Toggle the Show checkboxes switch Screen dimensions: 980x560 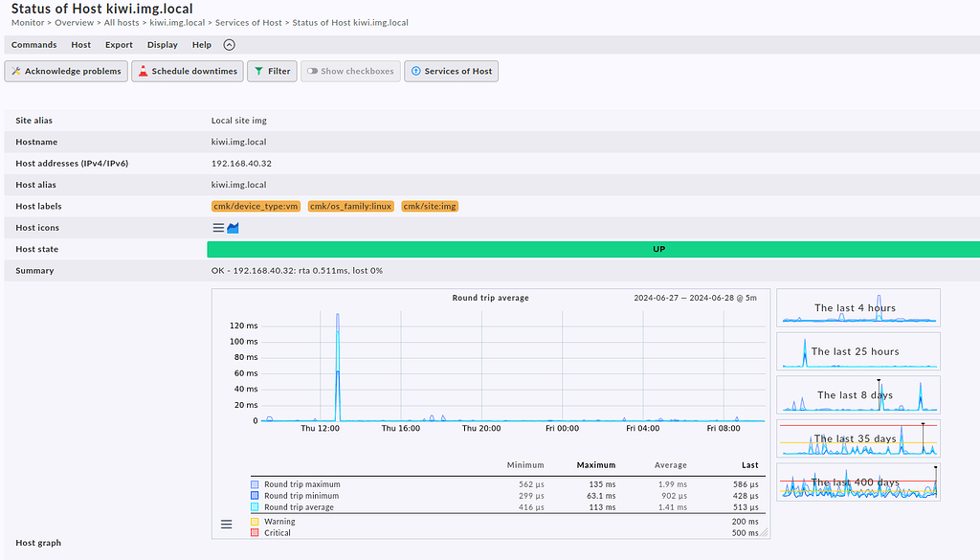click(312, 71)
